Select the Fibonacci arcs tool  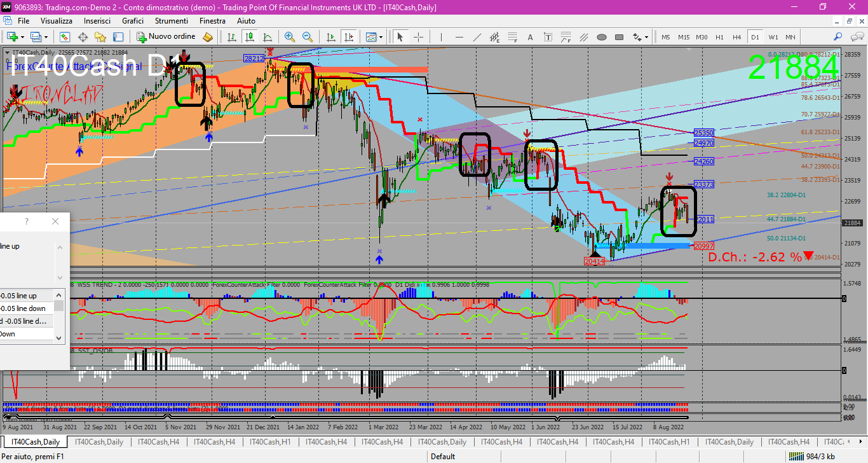click(566, 37)
